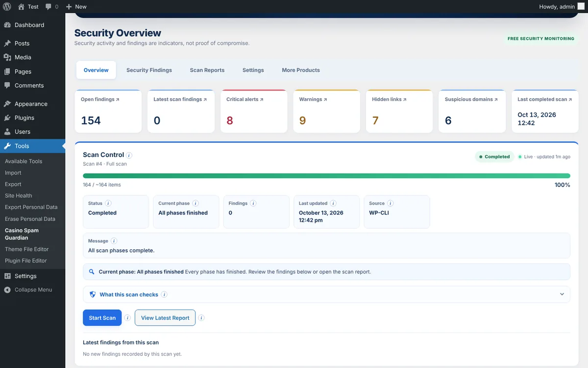Open the Scan Reports tab
This screenshot has height=368, width=588.
207,70
